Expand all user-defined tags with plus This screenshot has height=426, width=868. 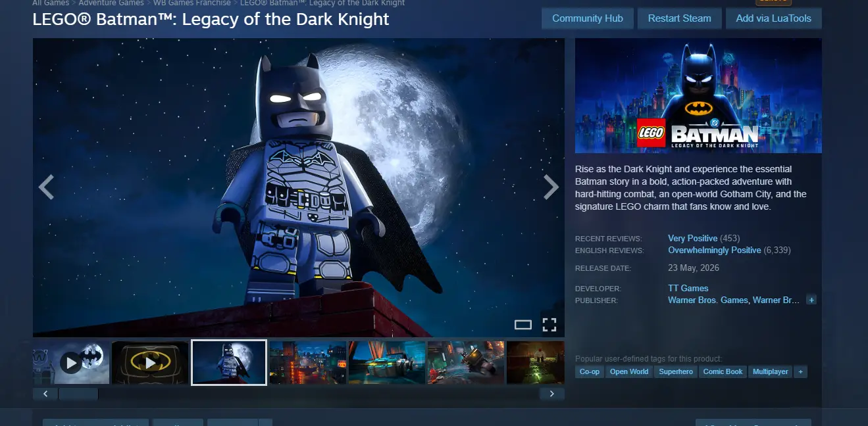pyautogui.click(x=800, y=371)
